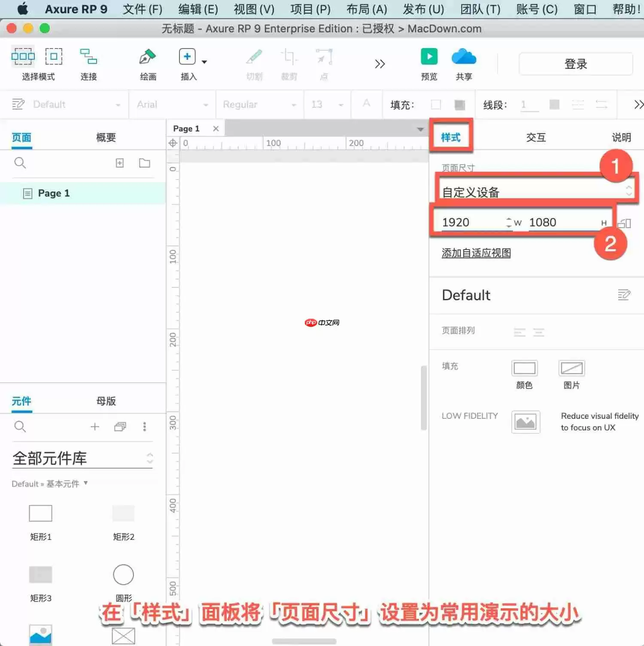
Task: Click the 添加自适应视图 link
Action: coord(476,253)
